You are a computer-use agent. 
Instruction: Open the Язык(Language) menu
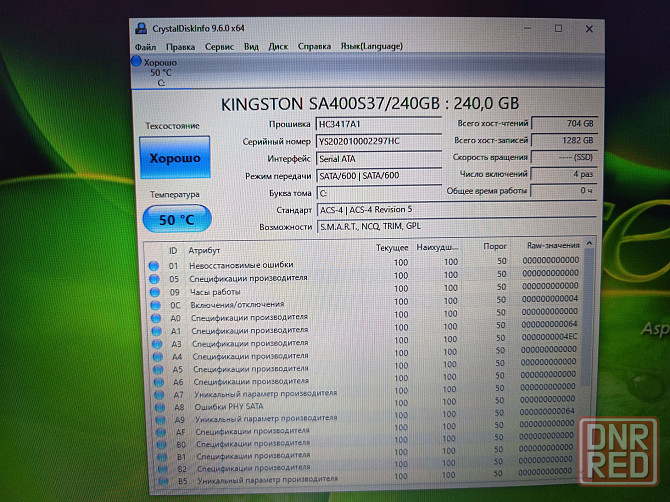[371, 46]
